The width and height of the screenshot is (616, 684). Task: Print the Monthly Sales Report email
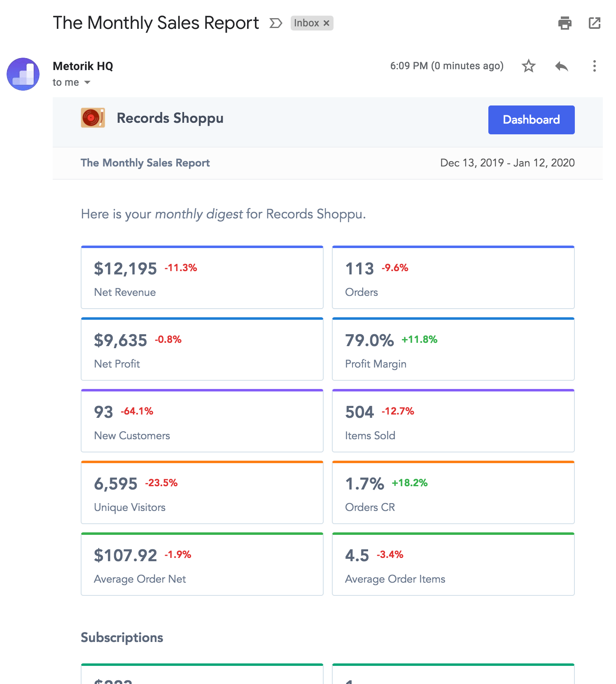(565, 23)
